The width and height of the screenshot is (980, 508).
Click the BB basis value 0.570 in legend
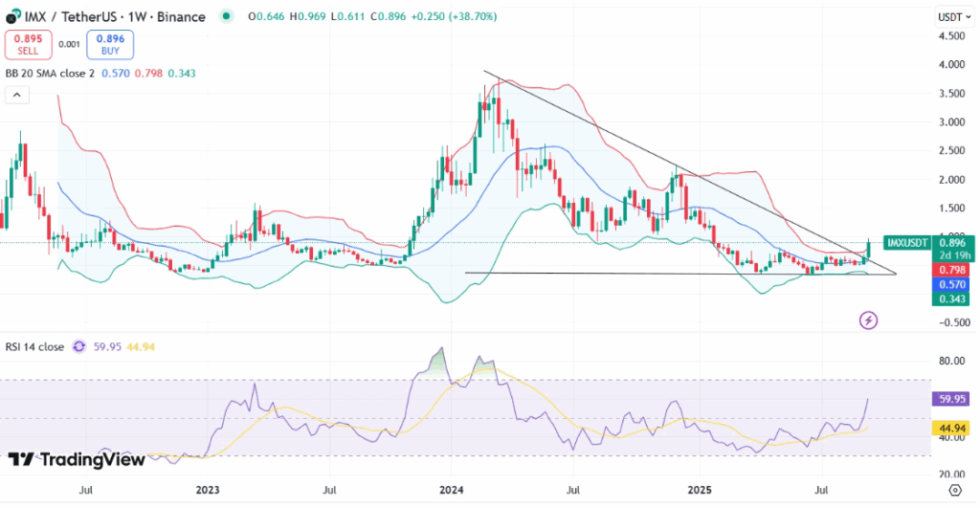116,73
